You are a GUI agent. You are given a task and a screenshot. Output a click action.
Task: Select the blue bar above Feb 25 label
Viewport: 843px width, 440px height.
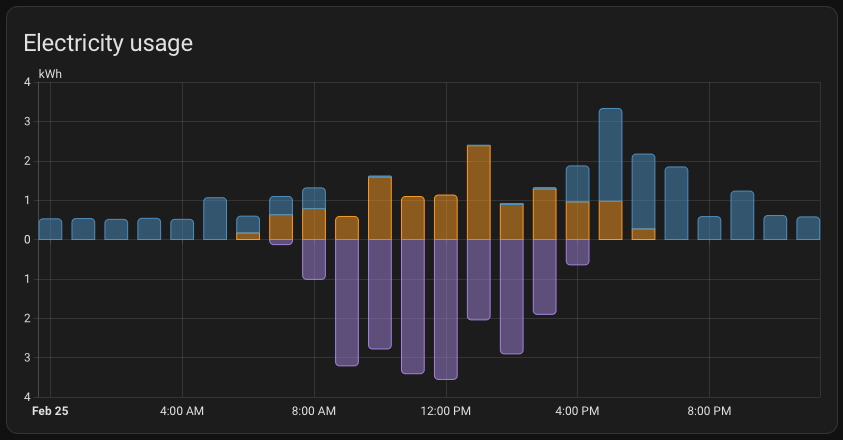coord(50,229)
